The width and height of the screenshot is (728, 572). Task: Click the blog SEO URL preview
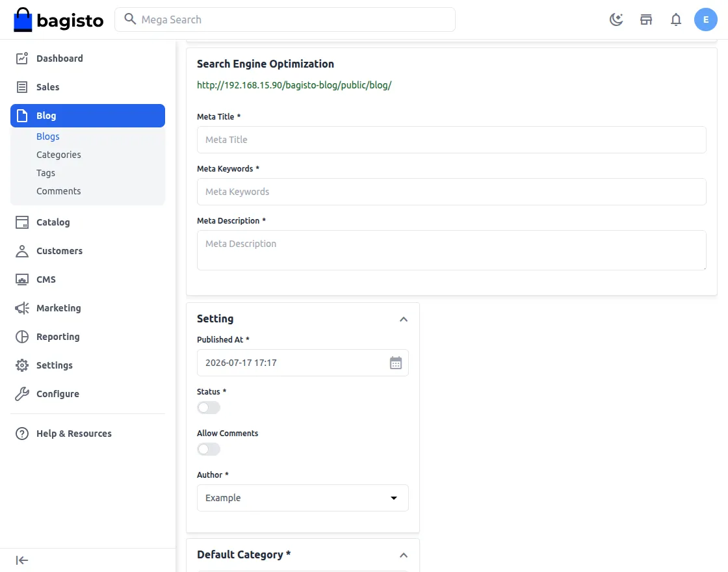click(x=294, y=85)
